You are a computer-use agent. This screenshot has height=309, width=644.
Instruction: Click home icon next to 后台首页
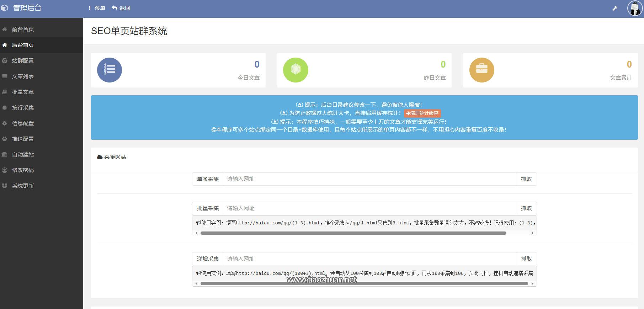(x=5, y=45)
